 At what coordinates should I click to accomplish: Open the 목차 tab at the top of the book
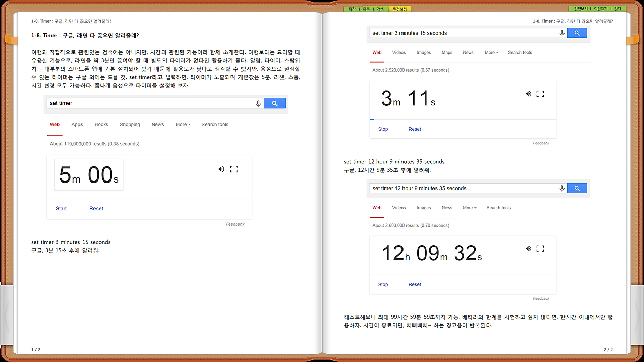[x=352, y=9]
